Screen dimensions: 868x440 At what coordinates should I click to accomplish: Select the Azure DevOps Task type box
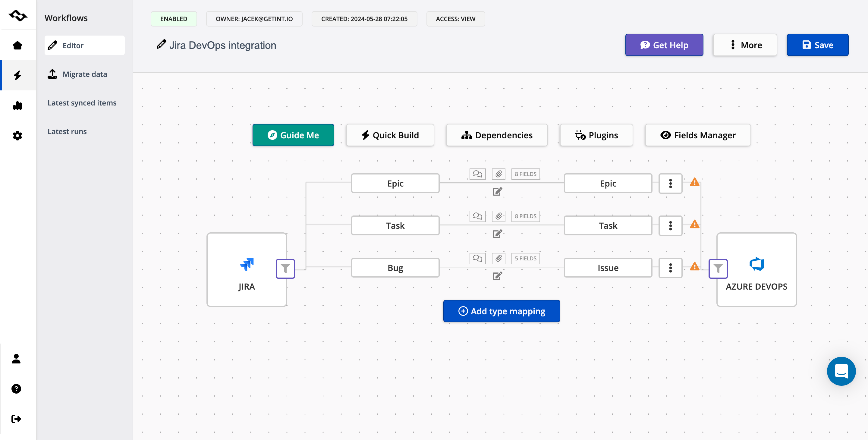(x=608, y=225)
